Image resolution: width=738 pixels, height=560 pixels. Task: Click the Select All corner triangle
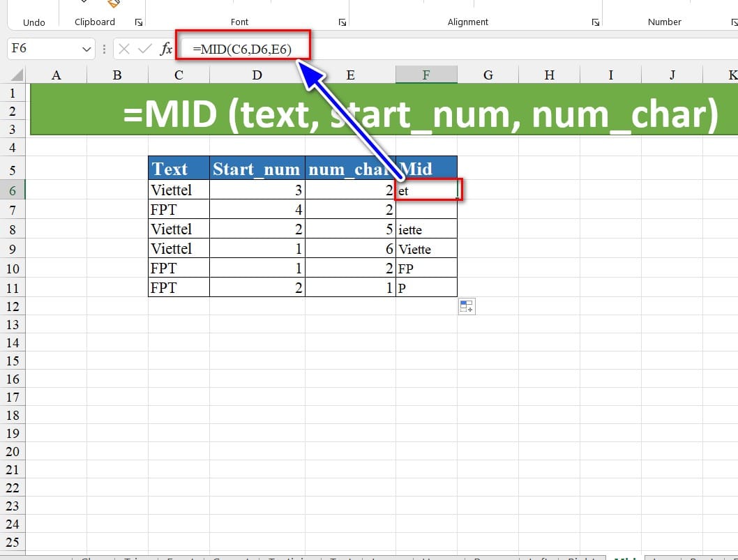[x=17, y=75]
